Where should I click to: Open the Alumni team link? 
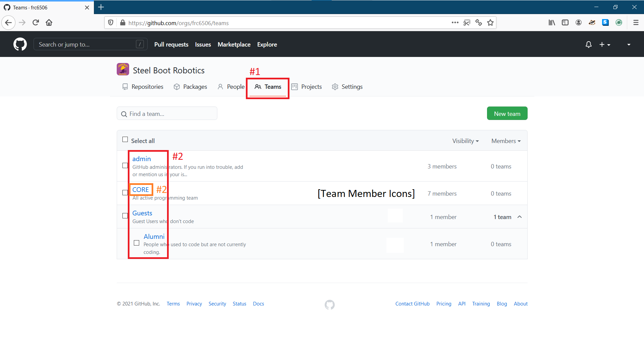(154, 236)
